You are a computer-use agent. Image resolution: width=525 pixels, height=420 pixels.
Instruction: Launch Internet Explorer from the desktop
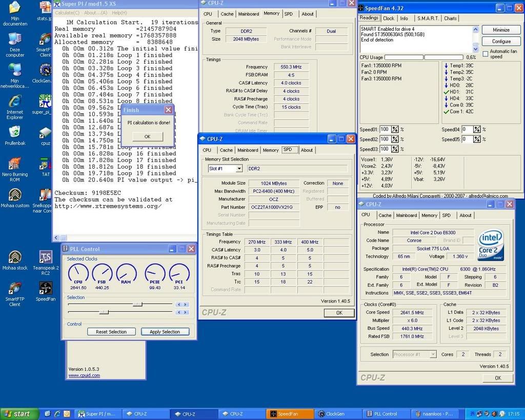click(15, 107)
